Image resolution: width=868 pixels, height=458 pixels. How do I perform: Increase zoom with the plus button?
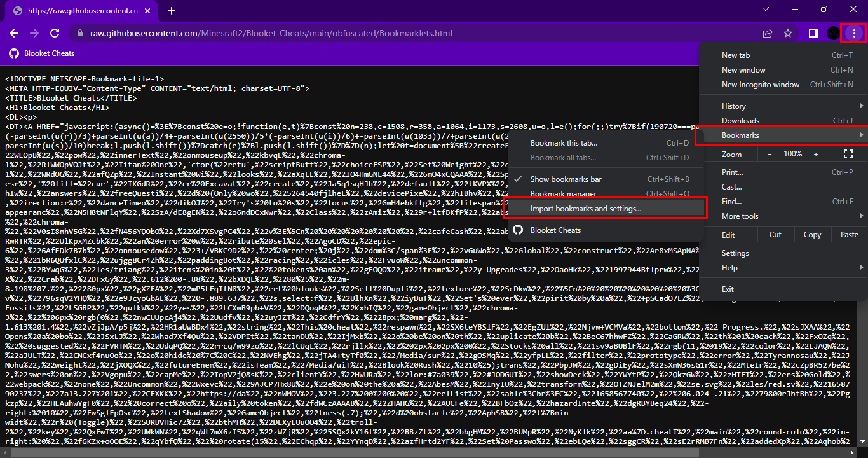click(x=815, y=154)
